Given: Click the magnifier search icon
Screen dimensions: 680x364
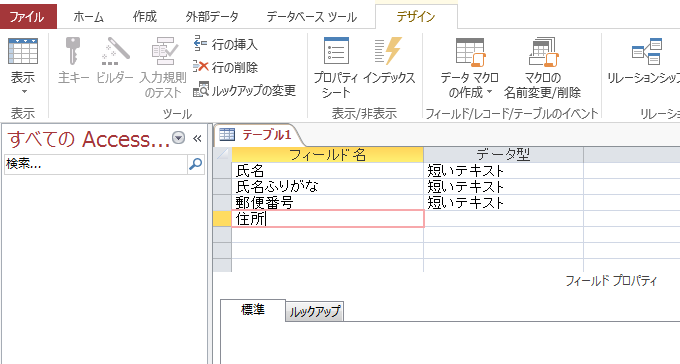Looking at the screenshot, I should tap(196, 164).
